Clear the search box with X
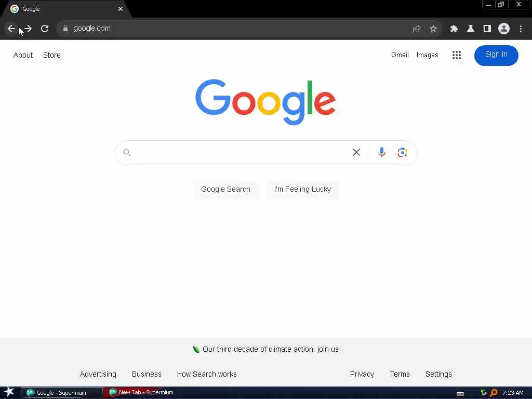This screenshot has height=399, width=532. point(356,152)
